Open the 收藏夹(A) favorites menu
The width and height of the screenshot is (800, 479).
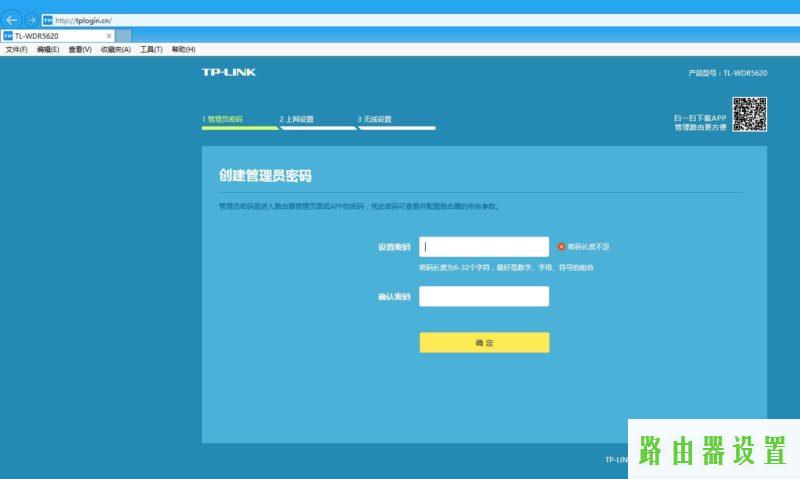click(x=115, y=49)
